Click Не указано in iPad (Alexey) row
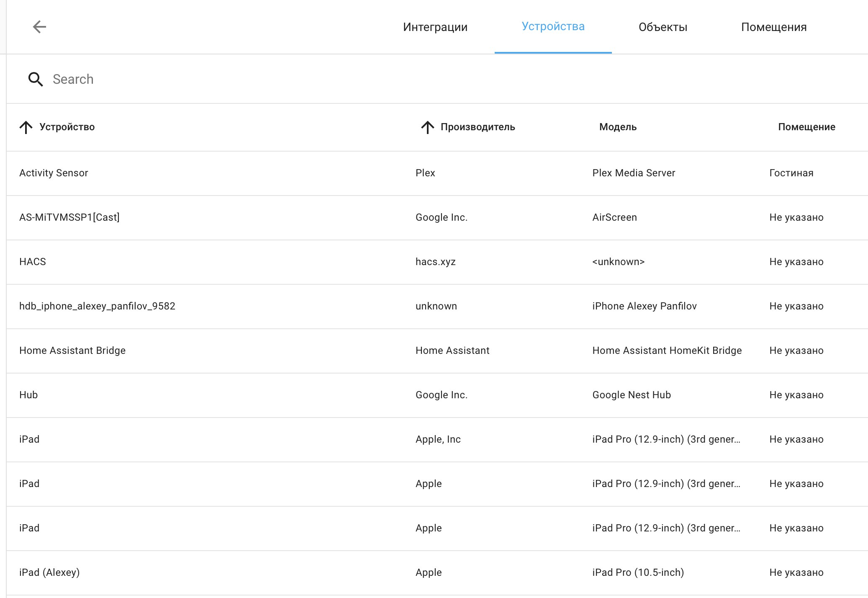 coord(796,572)
